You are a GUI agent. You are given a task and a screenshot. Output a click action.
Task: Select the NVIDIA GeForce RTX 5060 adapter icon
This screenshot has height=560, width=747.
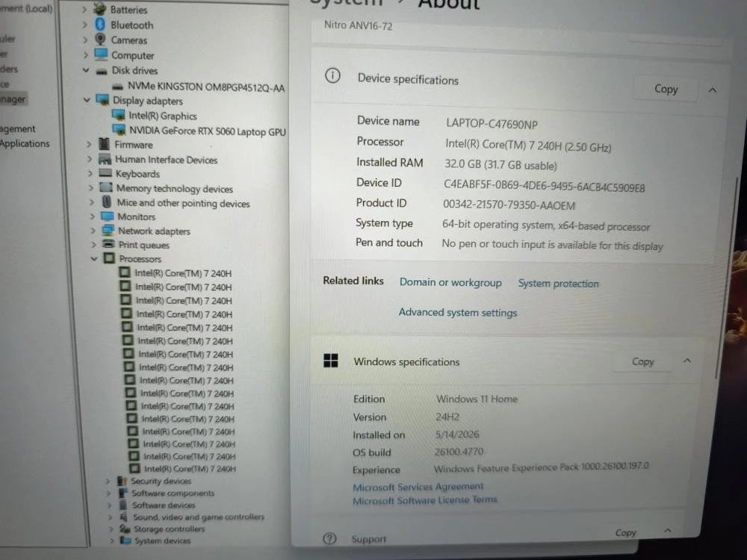[x=119, y=129]
